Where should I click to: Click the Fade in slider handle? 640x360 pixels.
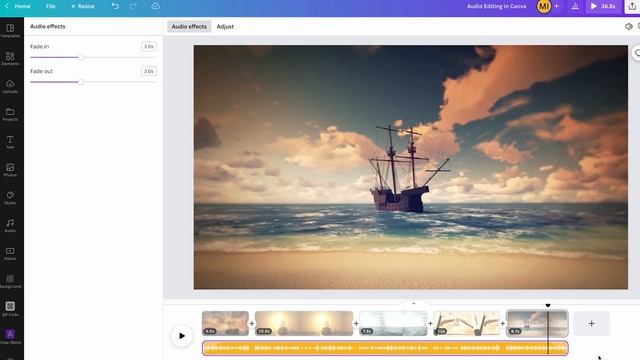pyautogui.click(x=81, y=57)
